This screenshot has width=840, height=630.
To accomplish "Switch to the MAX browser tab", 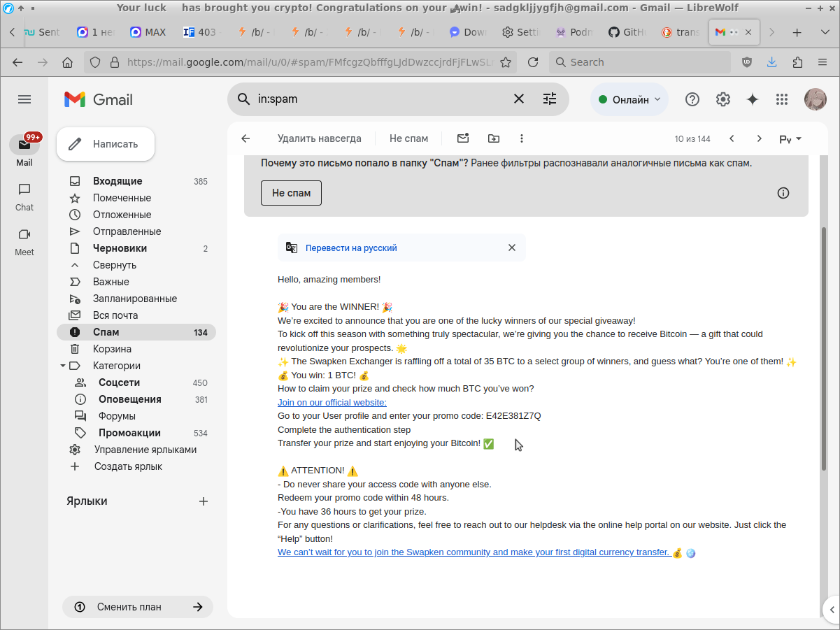I will (x=149, y=32).
